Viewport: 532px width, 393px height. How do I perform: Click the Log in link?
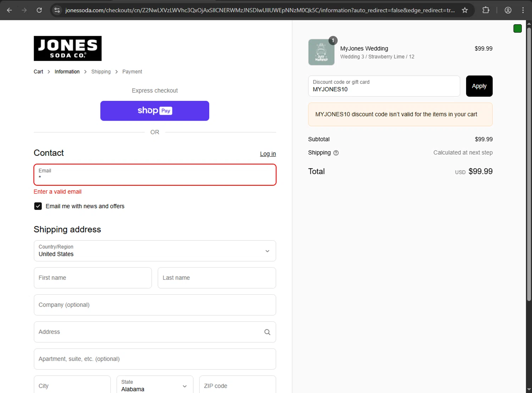(x=268, y=154)
